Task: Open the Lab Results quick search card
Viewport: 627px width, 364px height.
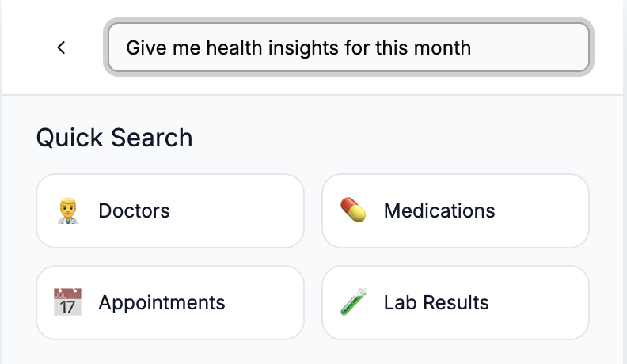Action: coord(455,303)
